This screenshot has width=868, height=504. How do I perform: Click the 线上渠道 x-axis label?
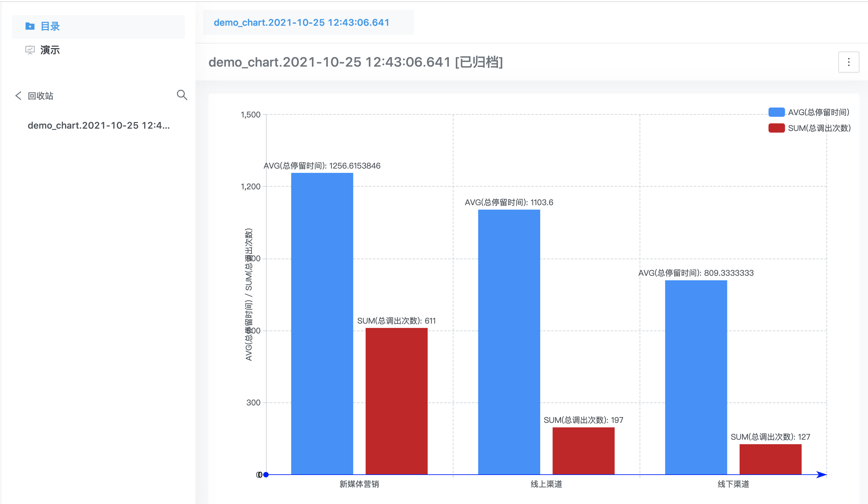[x=546, y=484]
